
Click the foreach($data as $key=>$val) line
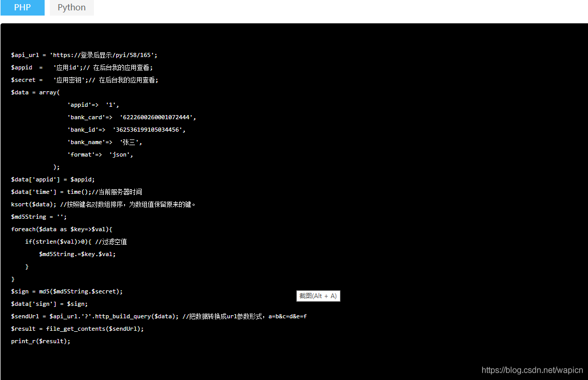pyautogui.click(x=62, y=229)
